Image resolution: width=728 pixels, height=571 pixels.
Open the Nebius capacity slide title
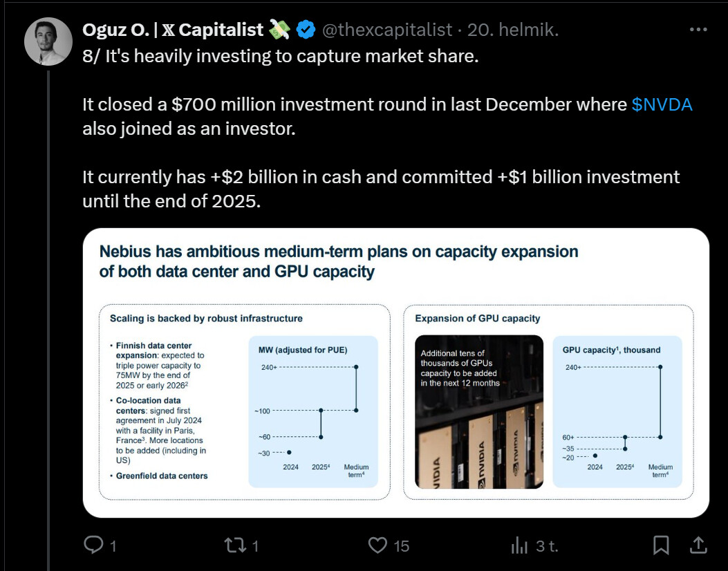tap(339, 261)
